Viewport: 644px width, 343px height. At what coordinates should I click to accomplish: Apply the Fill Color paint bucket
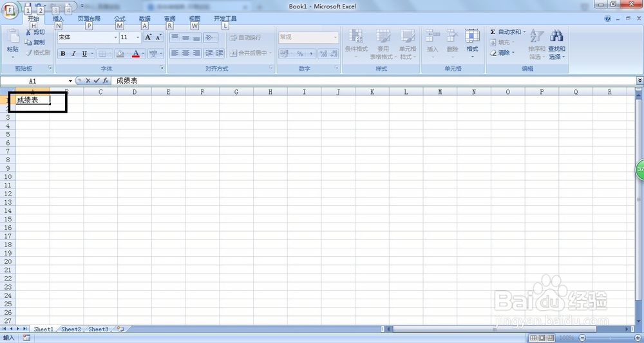120,53
